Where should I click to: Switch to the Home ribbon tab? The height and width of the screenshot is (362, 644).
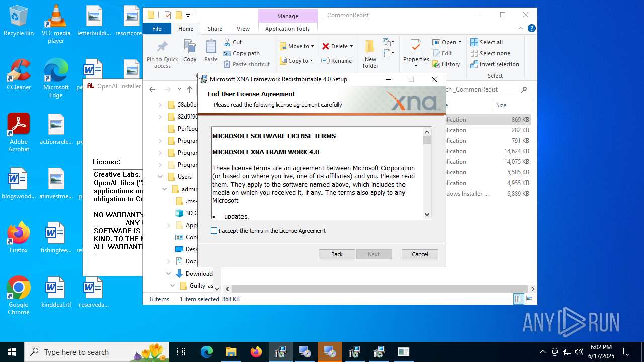coord(186,29)
